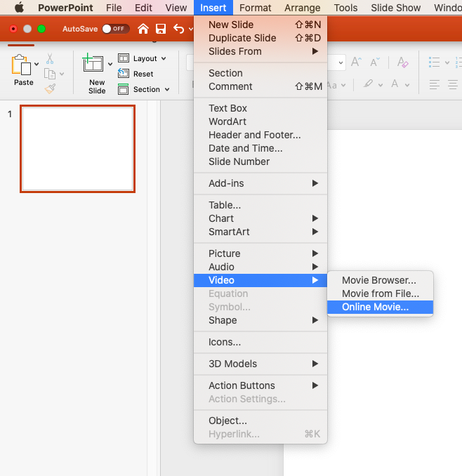Click the center align icon
Viewport: 462px width, 476px height.
tap(453, 84)
